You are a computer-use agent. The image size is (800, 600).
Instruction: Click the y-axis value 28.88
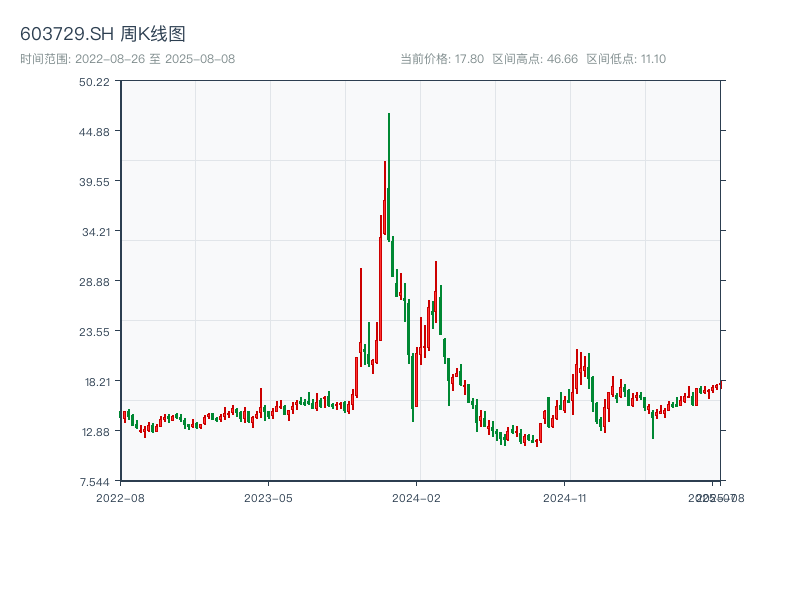click(94, 282)
